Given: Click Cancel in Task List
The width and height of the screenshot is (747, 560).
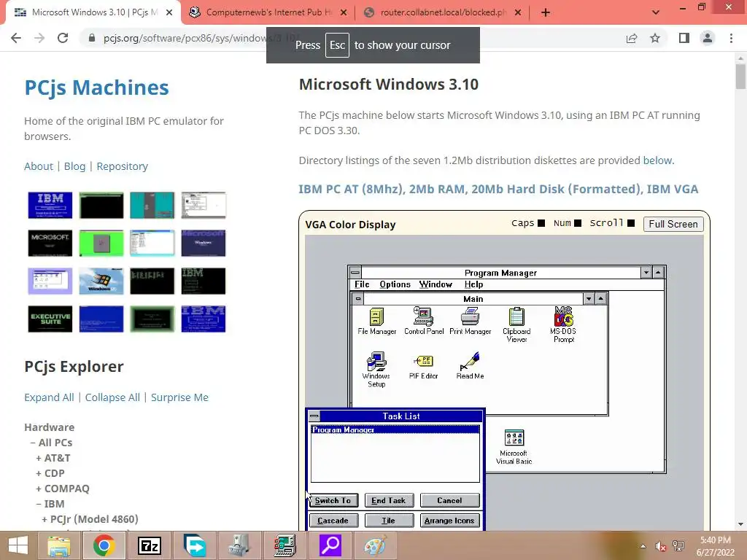Looking at the screenshot, I should click(x=449, y=500).
